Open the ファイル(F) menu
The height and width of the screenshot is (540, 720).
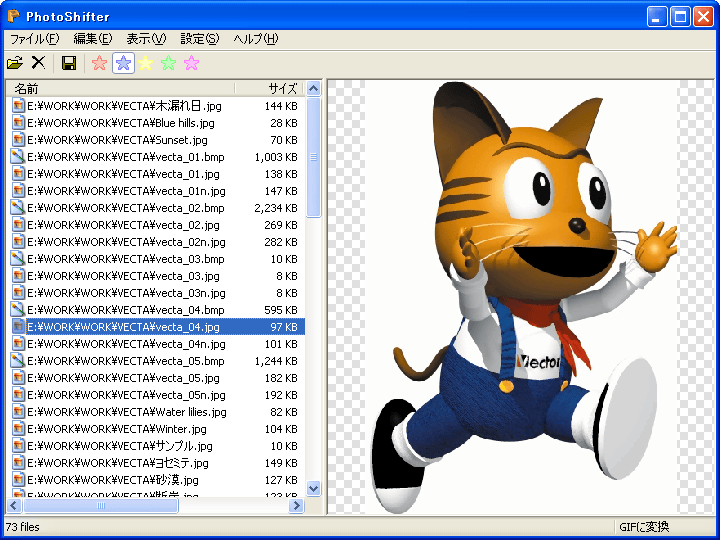[x=34, y=39]
